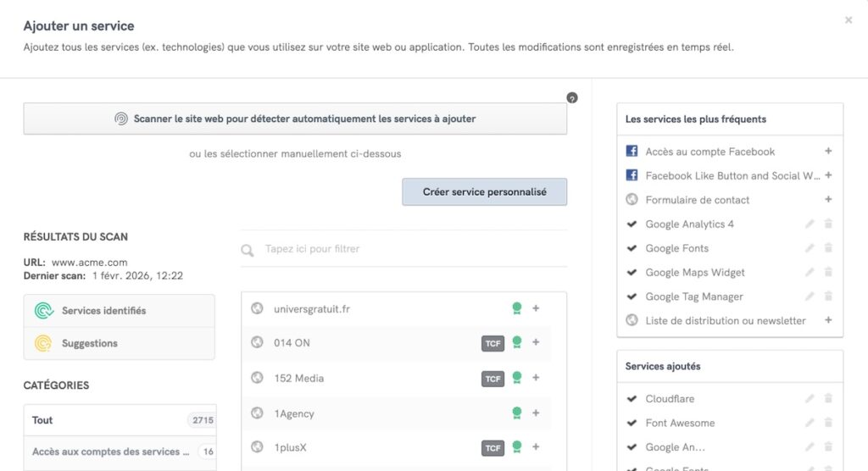Click the filter search input field
This screenshot has width=868, height=471.
coord(404,249)
